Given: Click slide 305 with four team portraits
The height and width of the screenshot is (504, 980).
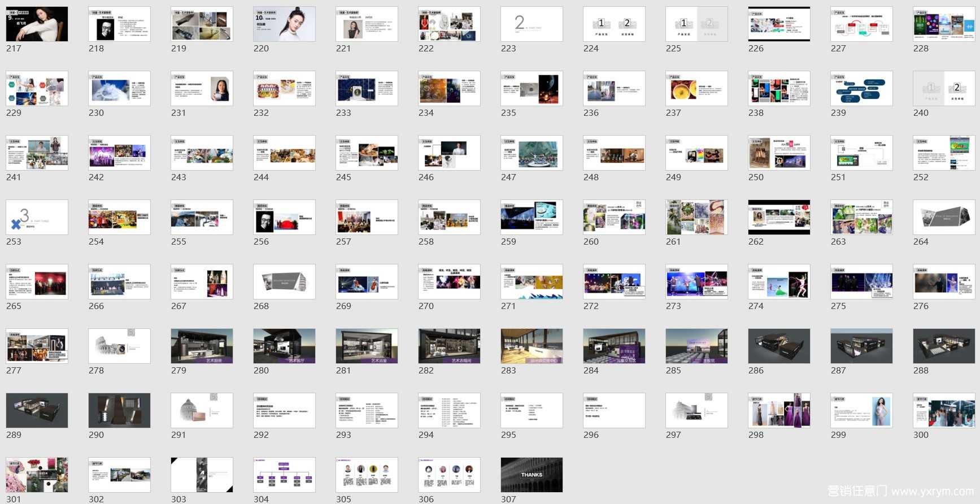Looking at the screenshot, I should pos(367,475).
